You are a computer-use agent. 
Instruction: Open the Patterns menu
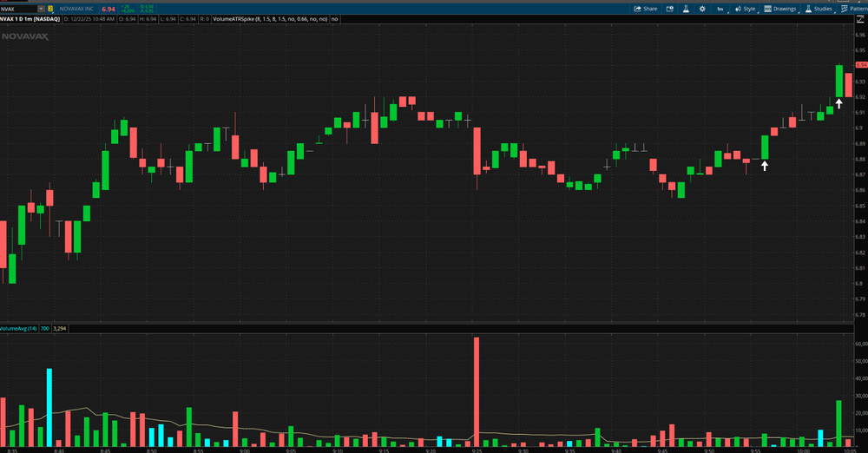point(854,9)
